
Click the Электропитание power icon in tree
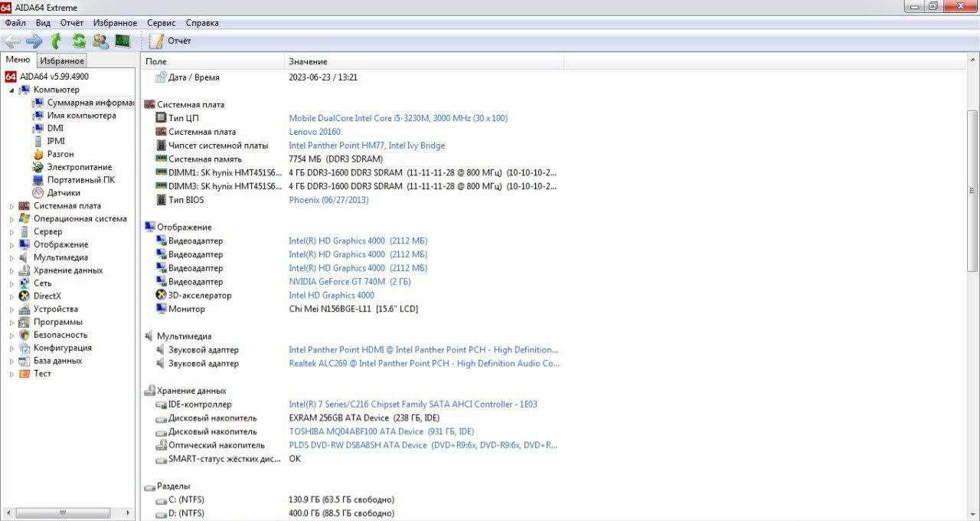coord(38,168)
